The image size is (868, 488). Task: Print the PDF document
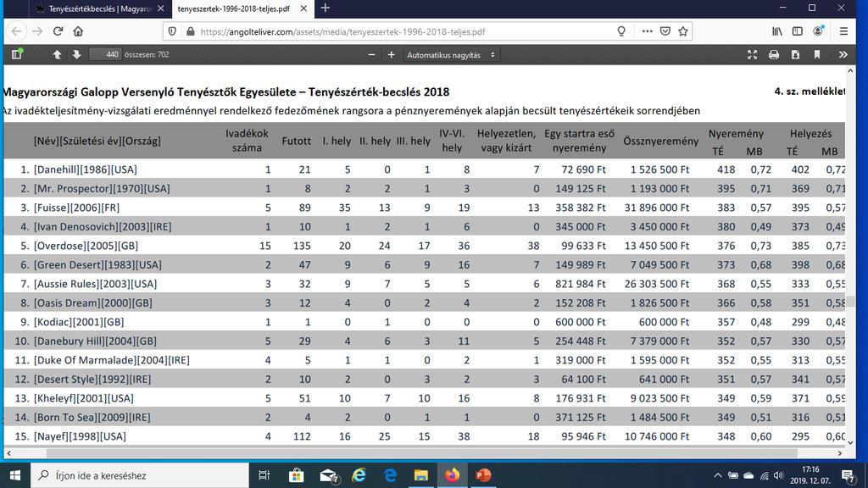click(x=774, y=54)
